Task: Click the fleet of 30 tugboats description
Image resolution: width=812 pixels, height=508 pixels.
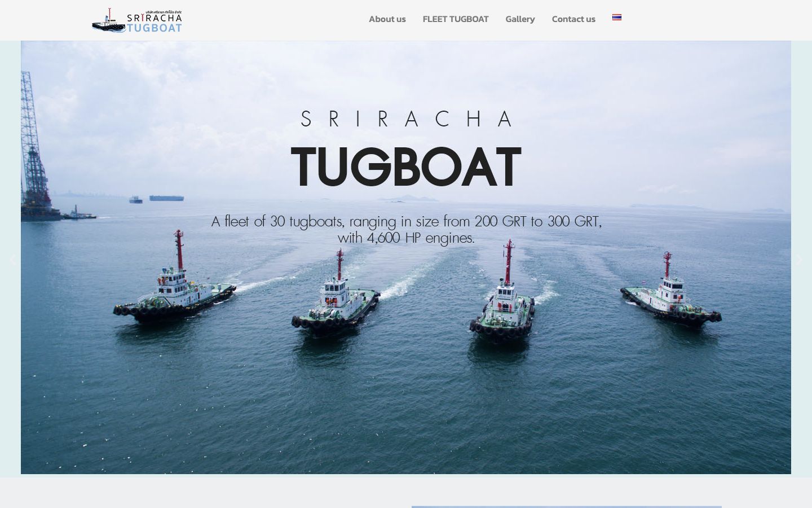Action: [406, 230]
